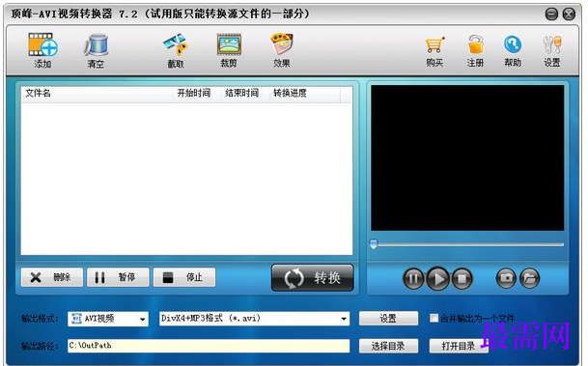Open the AVI视频 output format dropdown
Viewport: 588px width, 366px height.
click(x=108, y=319)
